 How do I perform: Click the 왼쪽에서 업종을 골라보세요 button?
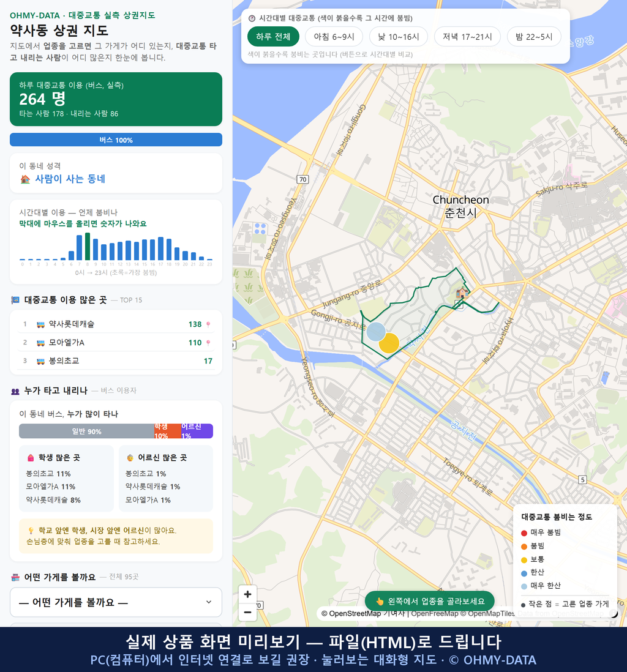click(429, 601)
